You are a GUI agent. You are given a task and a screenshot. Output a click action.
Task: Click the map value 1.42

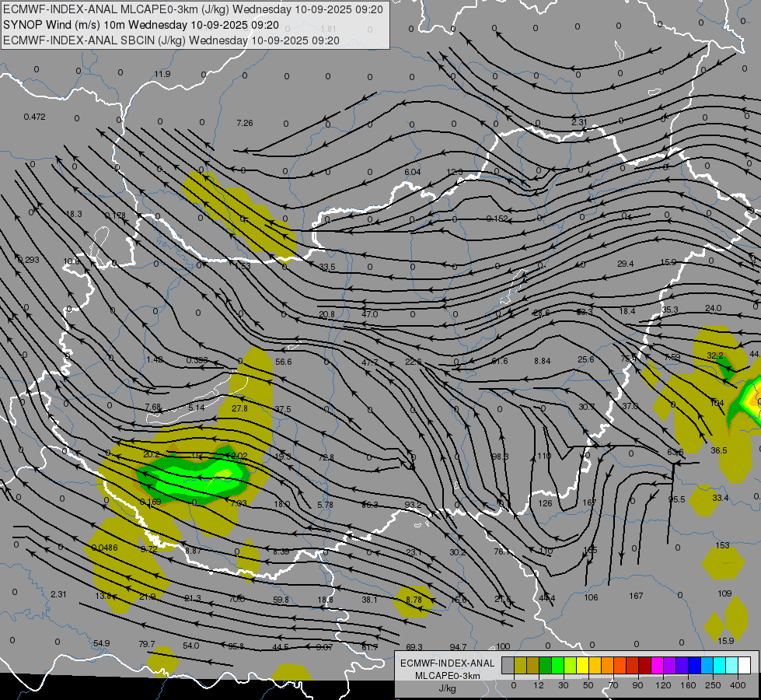pos(155,359)
